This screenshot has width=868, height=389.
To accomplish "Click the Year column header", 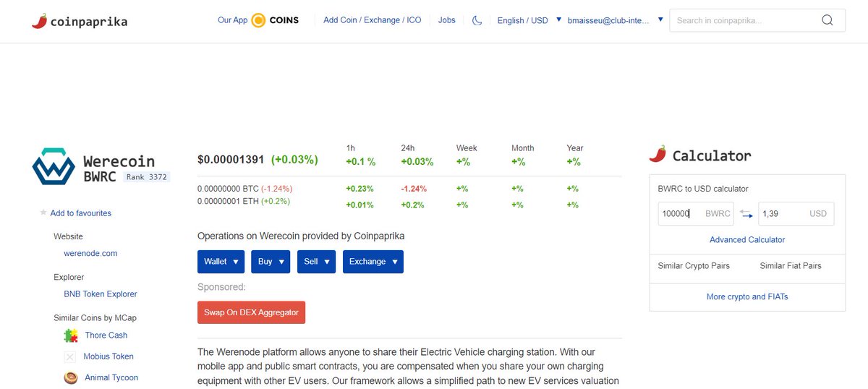I will point(575,148).
